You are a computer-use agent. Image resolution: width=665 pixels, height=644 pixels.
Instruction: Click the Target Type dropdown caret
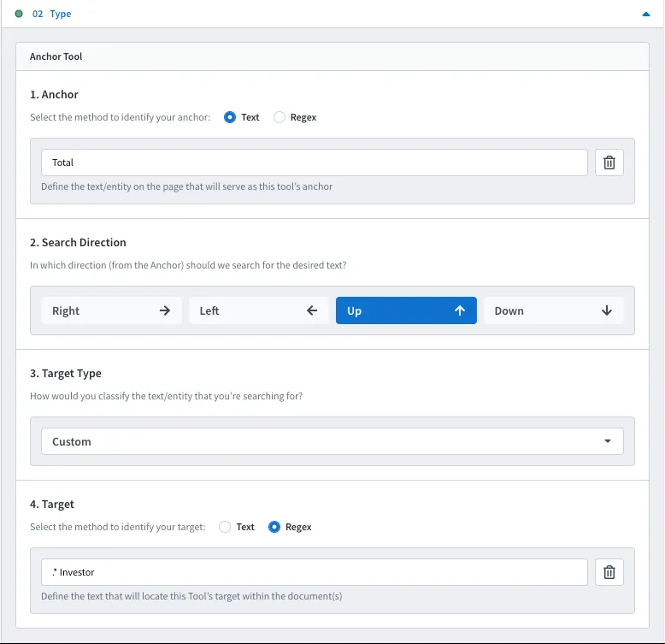(608, 441)
